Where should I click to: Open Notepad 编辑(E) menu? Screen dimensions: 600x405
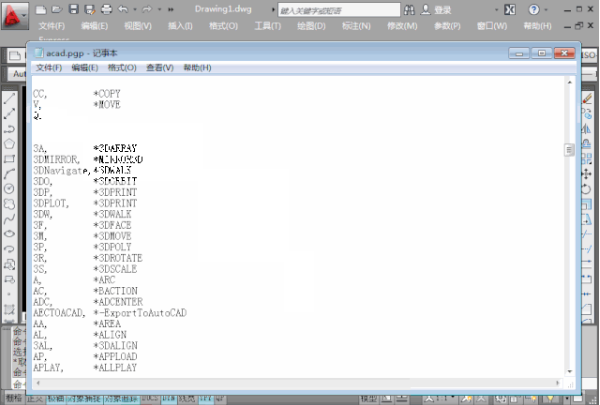tap(85, 68)
